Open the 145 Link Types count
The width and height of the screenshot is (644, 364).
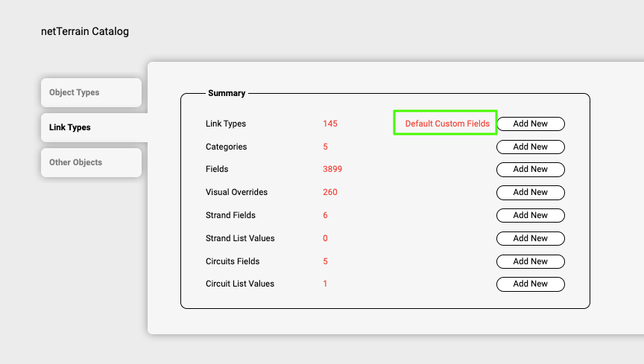coord(330,124)
